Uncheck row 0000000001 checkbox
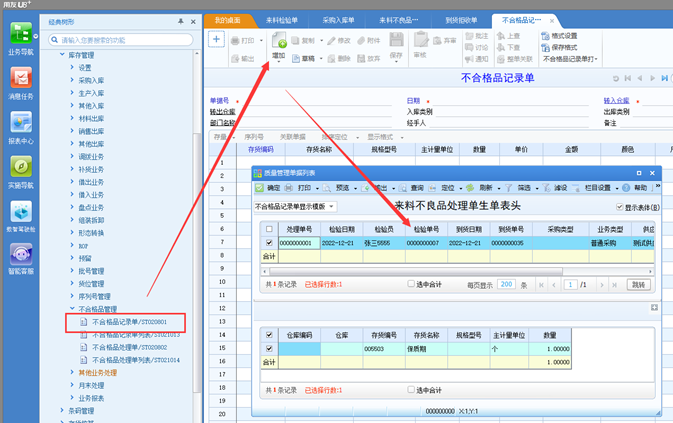 269,243
